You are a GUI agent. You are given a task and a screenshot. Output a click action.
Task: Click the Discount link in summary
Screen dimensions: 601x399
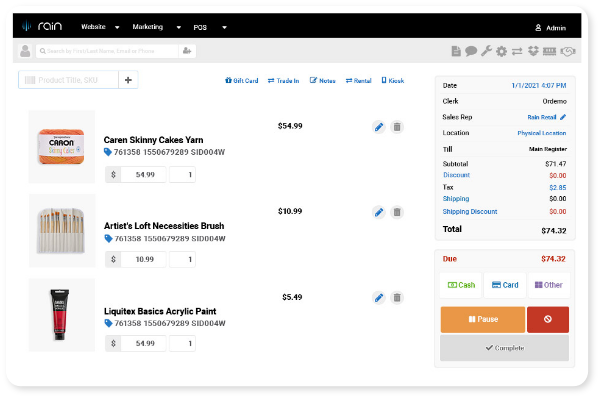456,175
